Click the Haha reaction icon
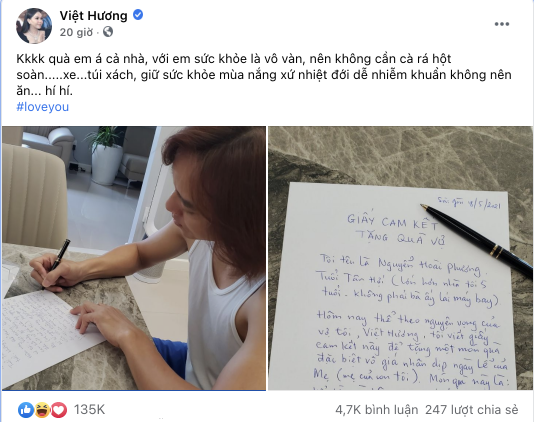 (42, 409)
